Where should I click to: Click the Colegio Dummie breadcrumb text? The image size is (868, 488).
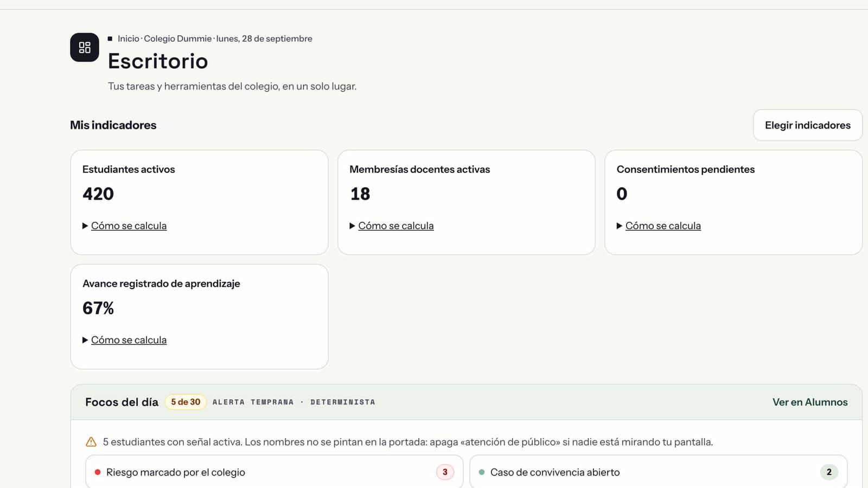tap(178, 38)
